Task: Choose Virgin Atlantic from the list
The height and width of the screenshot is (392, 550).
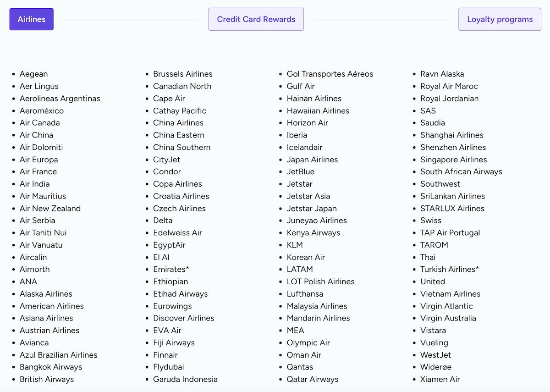Action: (446, 306)
